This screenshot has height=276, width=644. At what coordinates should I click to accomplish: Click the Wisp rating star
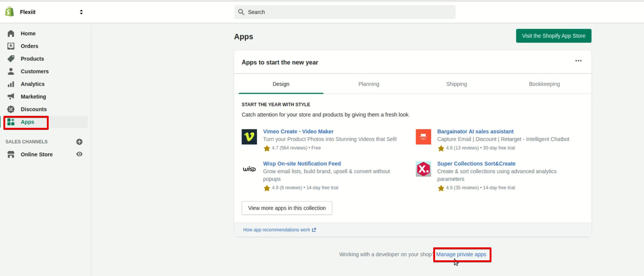coord(267,188)
